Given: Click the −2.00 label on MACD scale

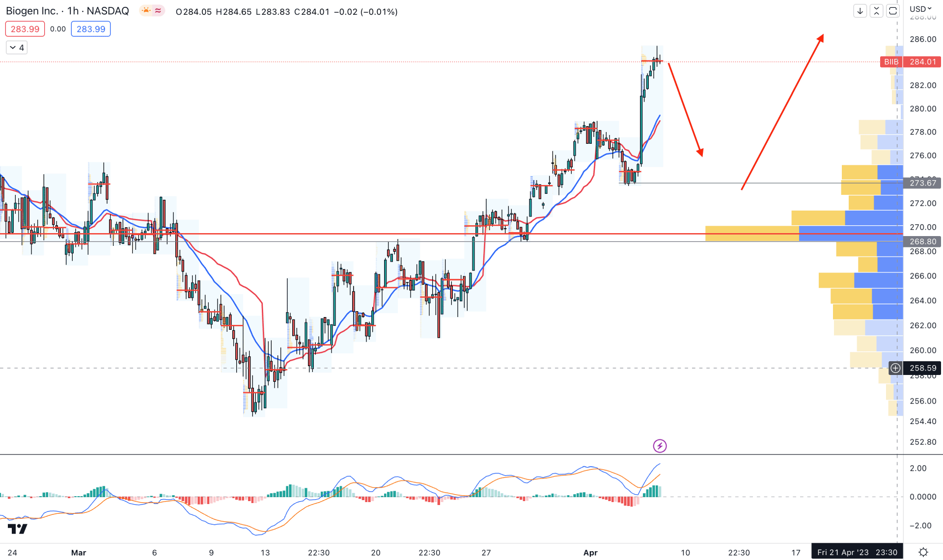Looking at the screenshot, I should [x=920, y=526].
